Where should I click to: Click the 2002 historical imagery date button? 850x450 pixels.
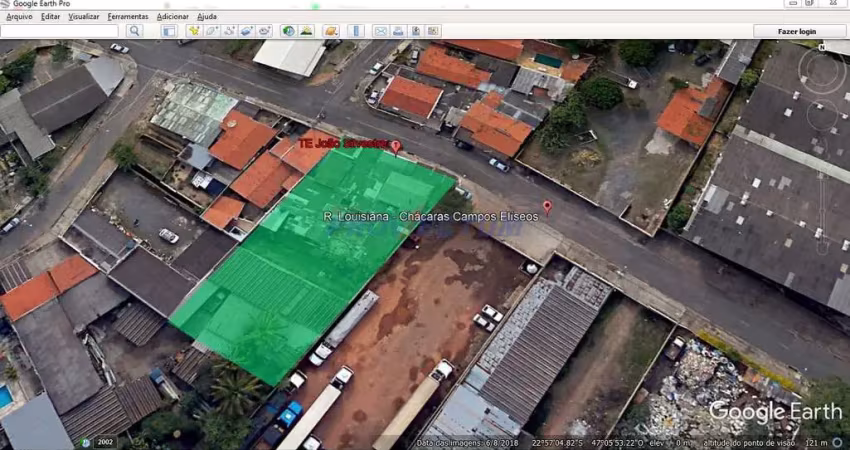103,441
